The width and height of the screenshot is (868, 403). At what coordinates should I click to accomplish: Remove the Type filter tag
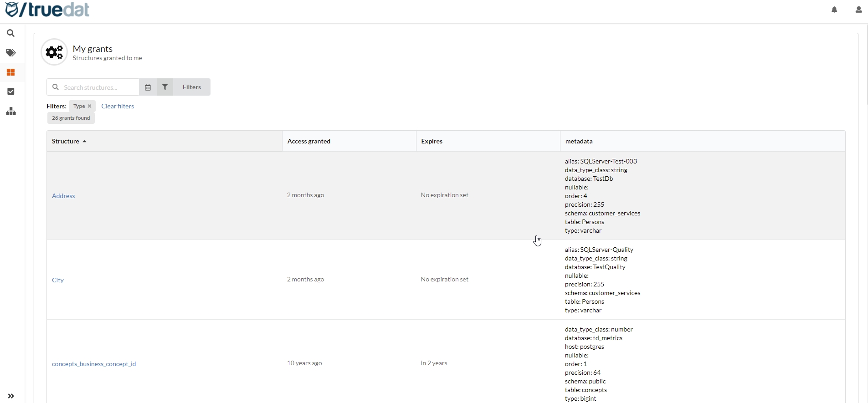pos(90,107)
